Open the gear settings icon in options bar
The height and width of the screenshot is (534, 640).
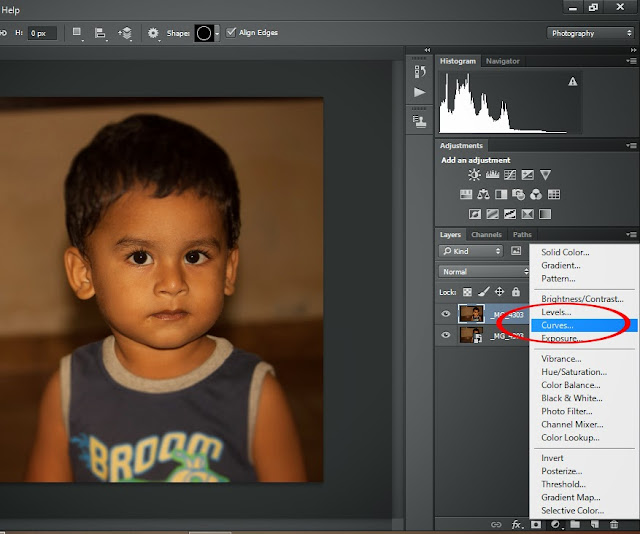tap(153, 33)
